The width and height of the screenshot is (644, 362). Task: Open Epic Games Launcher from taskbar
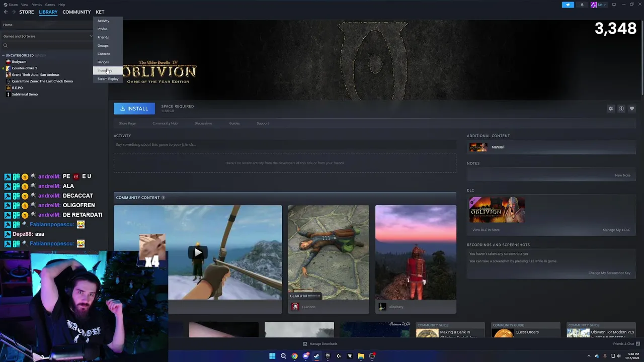tap(328, 356)
